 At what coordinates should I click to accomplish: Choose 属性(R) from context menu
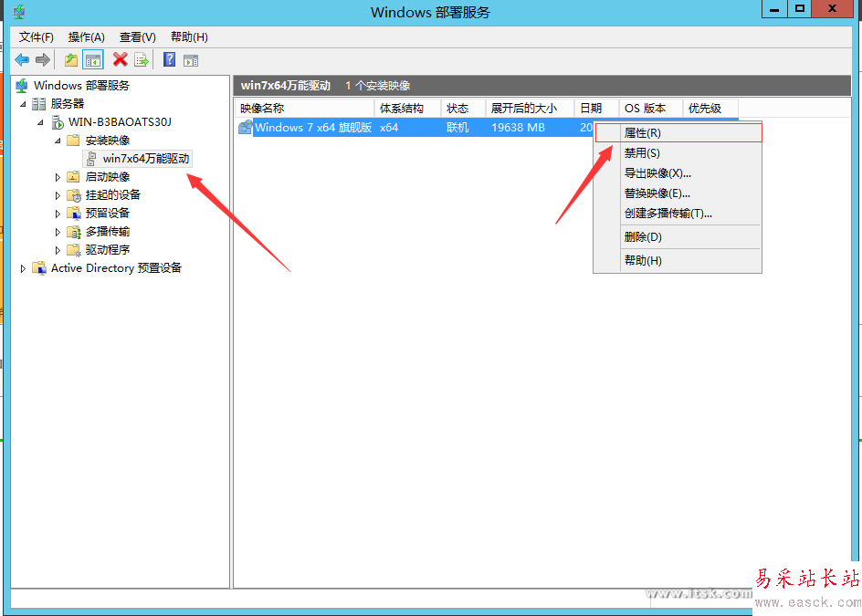[x=678, y=133]
